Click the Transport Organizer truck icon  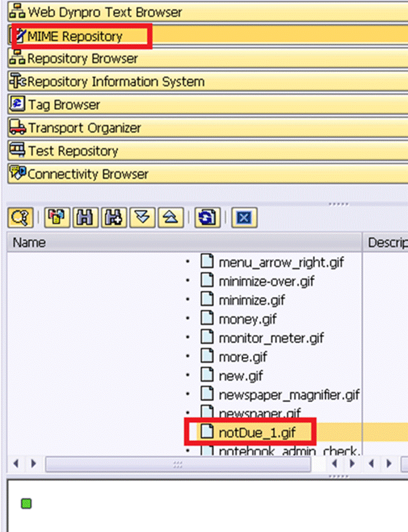point(17,127)
